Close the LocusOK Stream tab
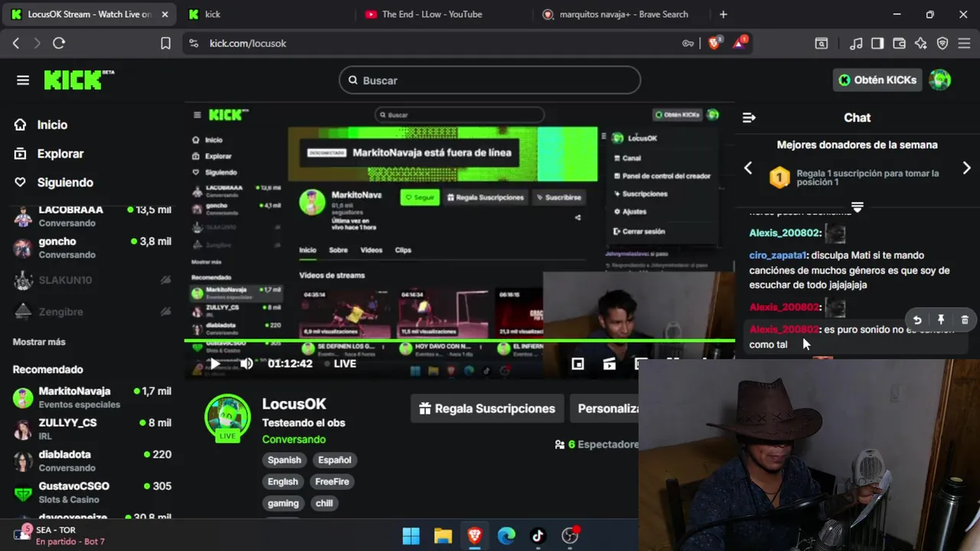980x551 pixels. pyautogui.click(x=165, y=15)
